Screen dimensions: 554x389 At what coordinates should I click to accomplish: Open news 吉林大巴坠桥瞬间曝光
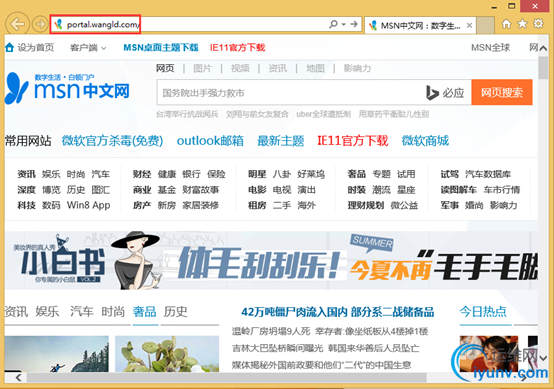[x=277, y=348]
